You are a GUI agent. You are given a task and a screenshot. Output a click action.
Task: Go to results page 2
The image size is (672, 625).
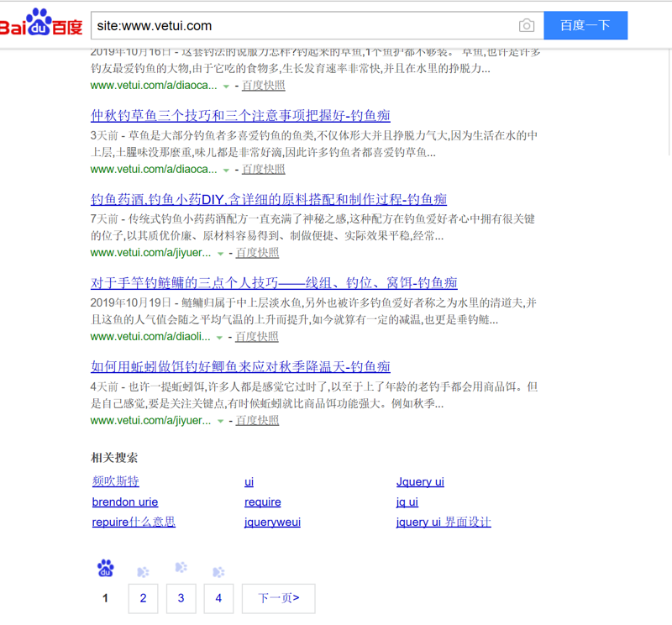pos(143,598)
